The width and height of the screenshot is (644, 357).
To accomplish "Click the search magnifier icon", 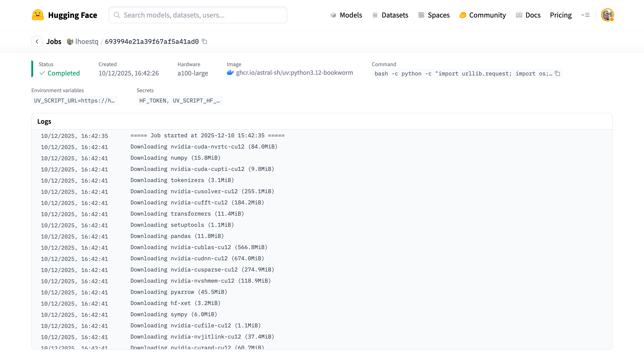I will pyautogui.click(x=117, y=15).
